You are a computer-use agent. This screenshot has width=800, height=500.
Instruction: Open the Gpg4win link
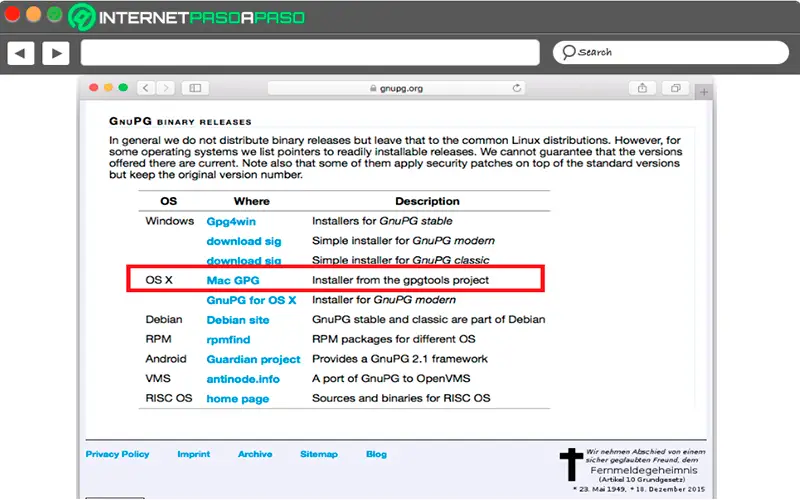coord(231,221)
